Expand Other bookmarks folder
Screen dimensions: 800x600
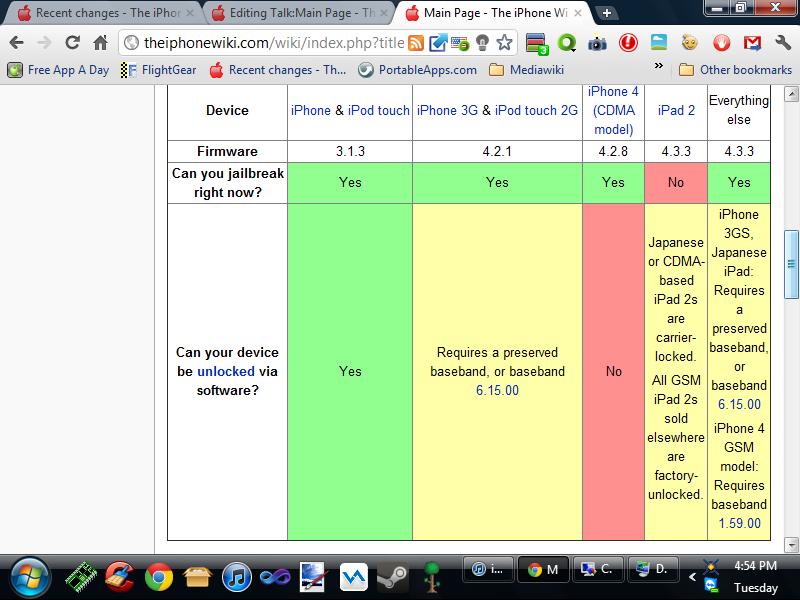coord(735,70)
